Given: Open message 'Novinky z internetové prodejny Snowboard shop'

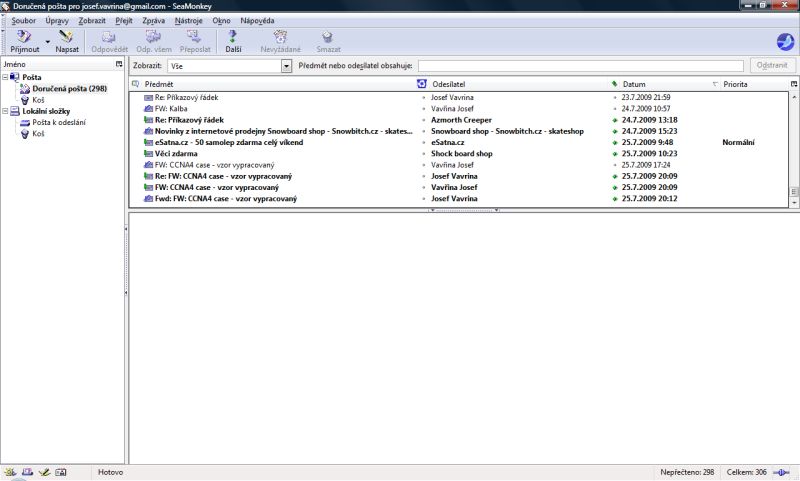Looking at the screenshot, I should [x=283, y=131].
